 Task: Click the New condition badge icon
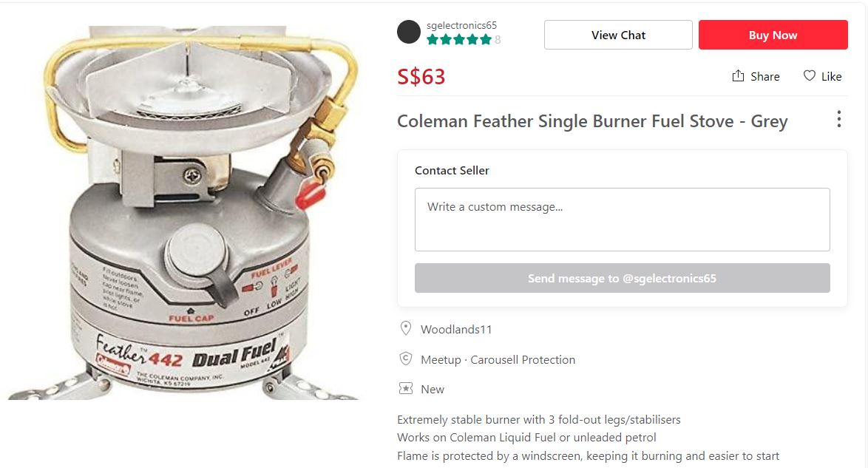(x=405, y=389)
